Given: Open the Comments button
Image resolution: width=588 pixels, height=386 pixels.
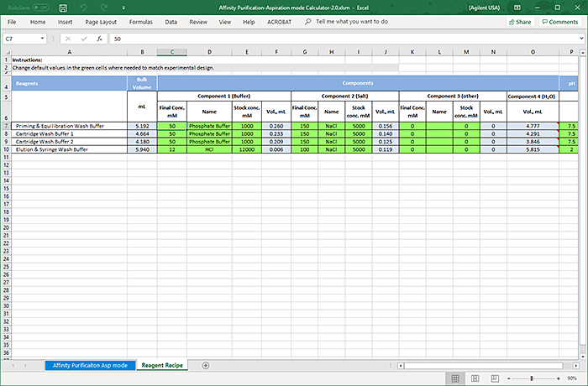Looking at the screenshot, I should tap(559, 21).
